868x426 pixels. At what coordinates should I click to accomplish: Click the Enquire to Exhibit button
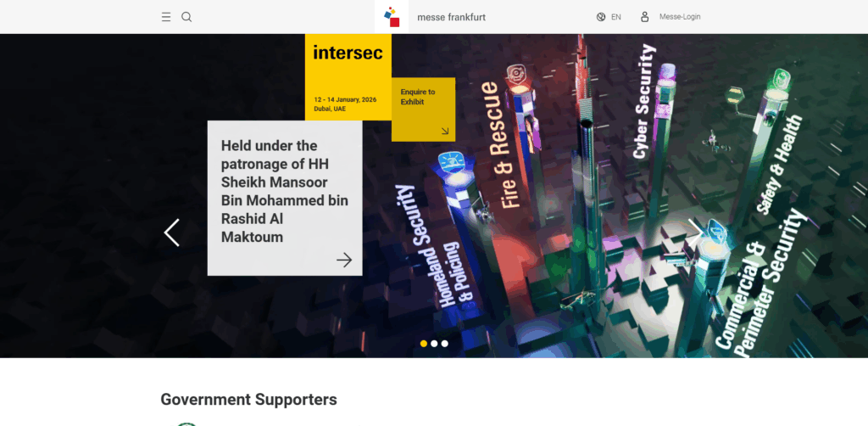point(424,109)
